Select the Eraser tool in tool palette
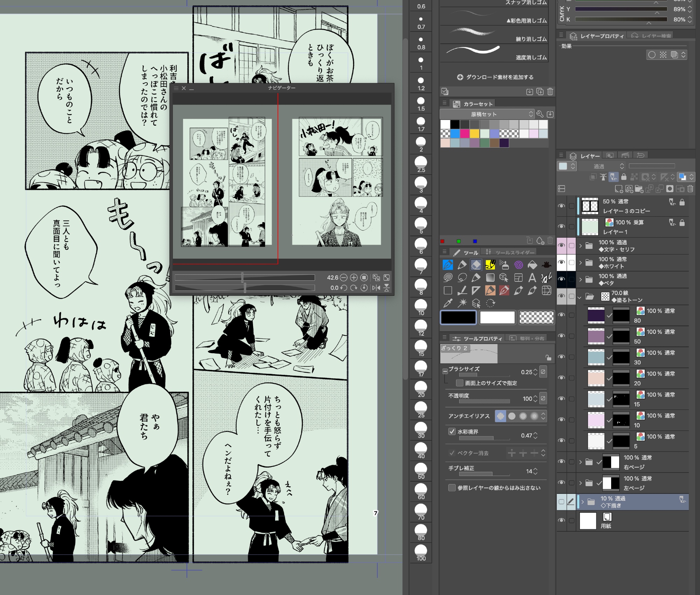The height and width of the screenshot is (595, 700). [x=476, y=265]
